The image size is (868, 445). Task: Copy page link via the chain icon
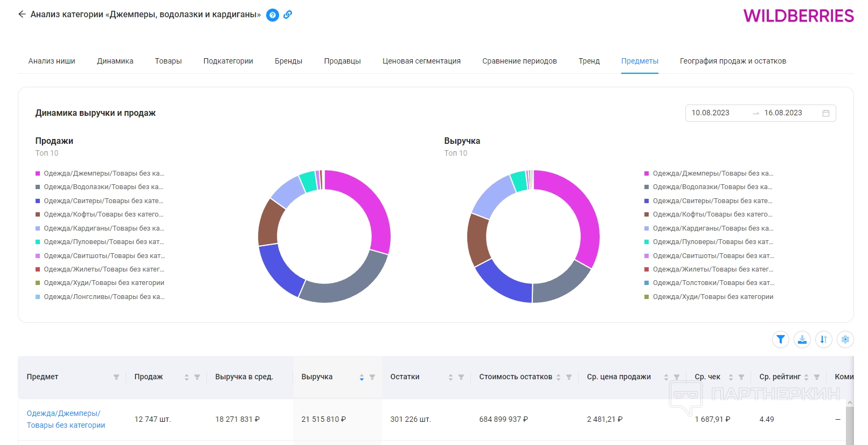pyautogui.click(x=288, y=15)
